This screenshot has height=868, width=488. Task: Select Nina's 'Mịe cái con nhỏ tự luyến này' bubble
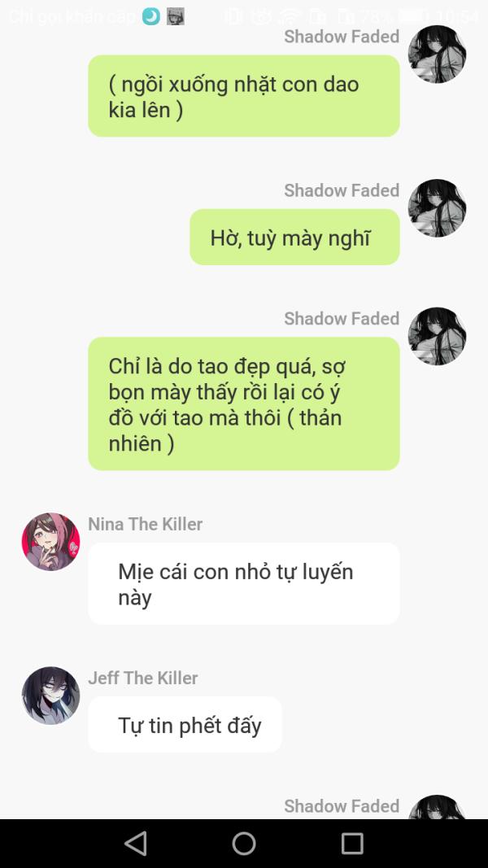[244, 583]
